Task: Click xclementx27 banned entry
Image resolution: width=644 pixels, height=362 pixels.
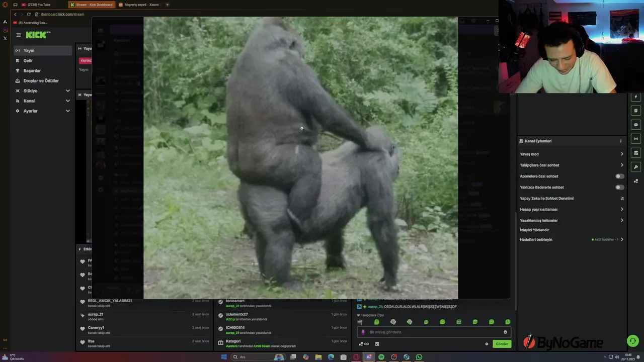Action: pyautogui.click(x=282, y=316)
